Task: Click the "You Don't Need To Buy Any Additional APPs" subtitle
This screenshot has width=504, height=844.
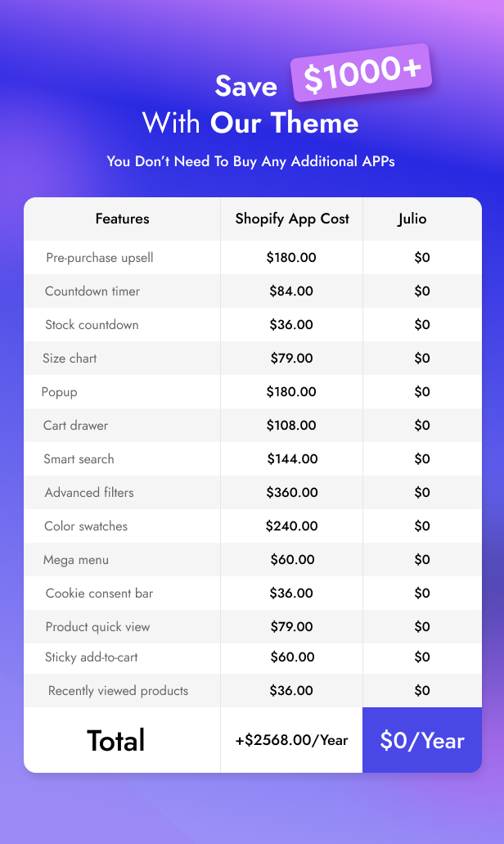Action: (x=250, y=161)
